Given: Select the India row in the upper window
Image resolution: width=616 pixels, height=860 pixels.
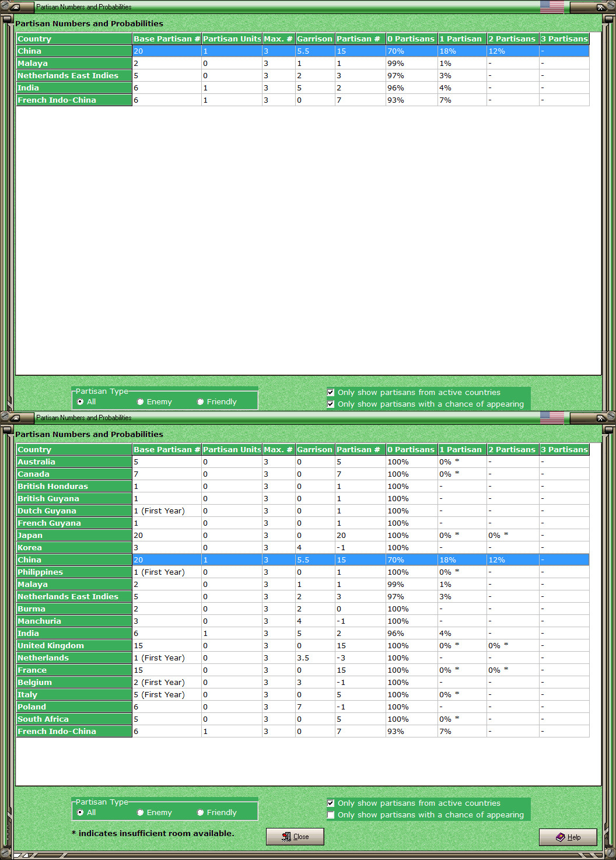Looking at the screenshot, I should 303,88.
